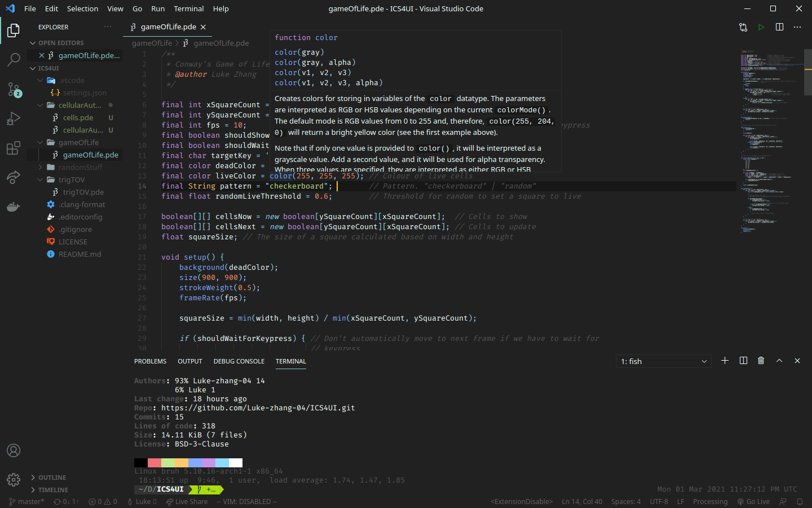This screenshot has height=508, width=812.
Task: Click the master* branch indicator
Action: pos(27,501)
